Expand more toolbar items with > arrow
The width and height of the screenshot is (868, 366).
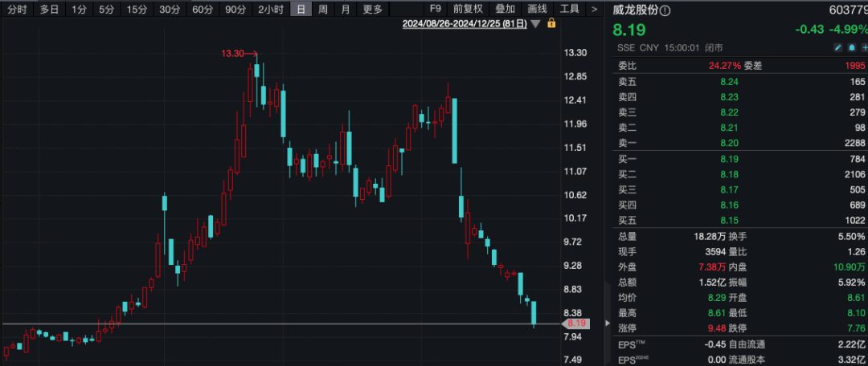[594, 9]
